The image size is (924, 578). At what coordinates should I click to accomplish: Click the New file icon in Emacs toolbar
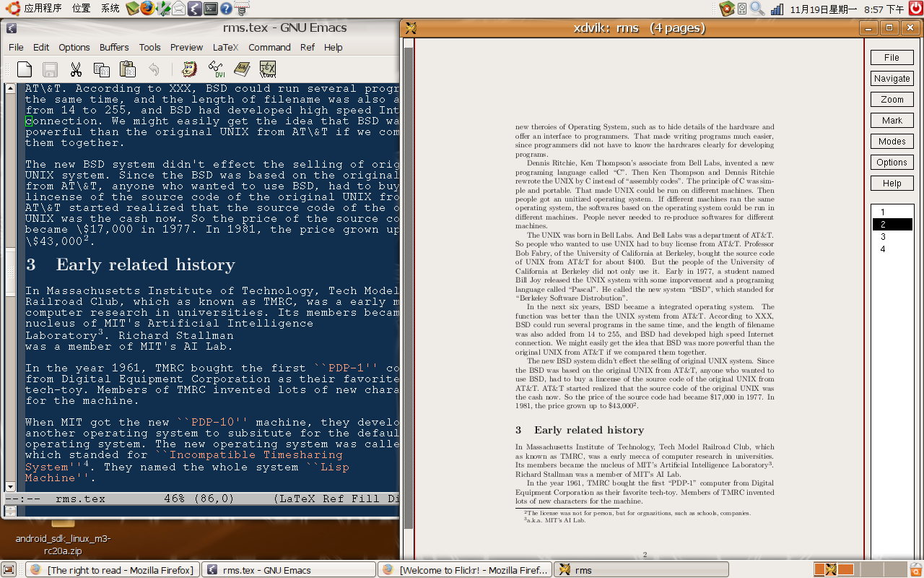25,69
